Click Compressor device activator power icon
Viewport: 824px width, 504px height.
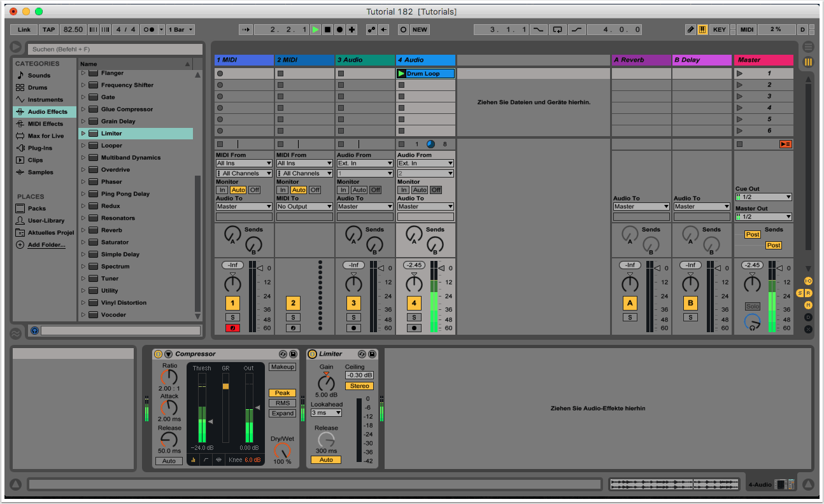coord(159,354)
